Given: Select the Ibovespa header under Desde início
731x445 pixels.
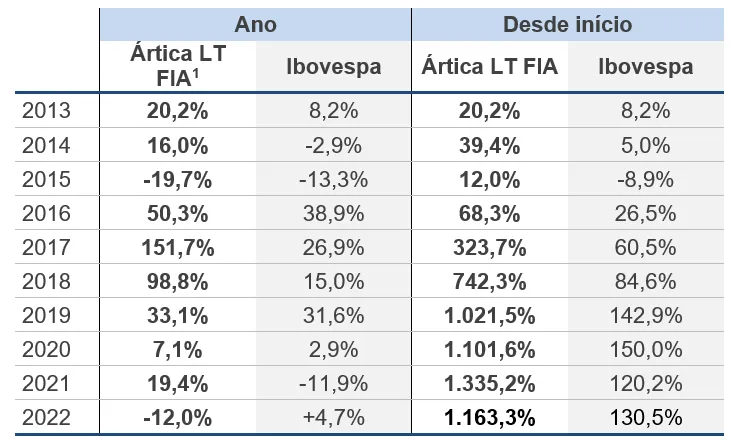Looking at the screenshot, I should point(645,67).
